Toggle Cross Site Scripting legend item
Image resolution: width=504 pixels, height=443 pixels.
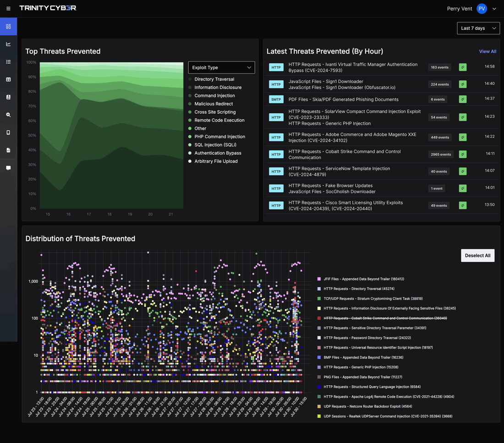click(212, 112)
